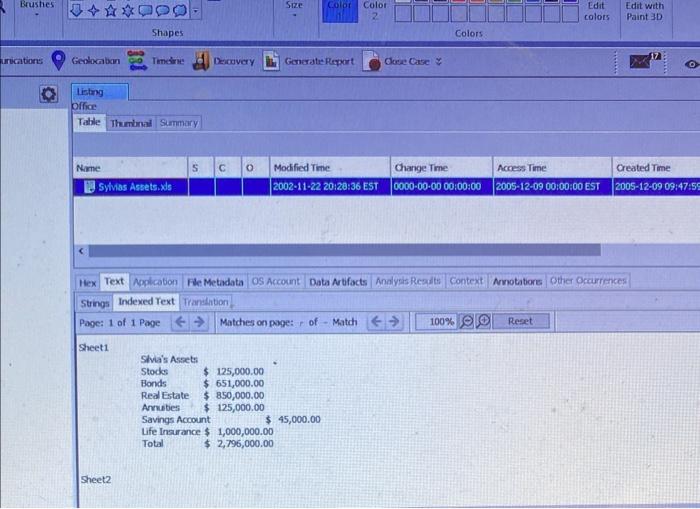Launch the Discovery tool

point(223,61)
